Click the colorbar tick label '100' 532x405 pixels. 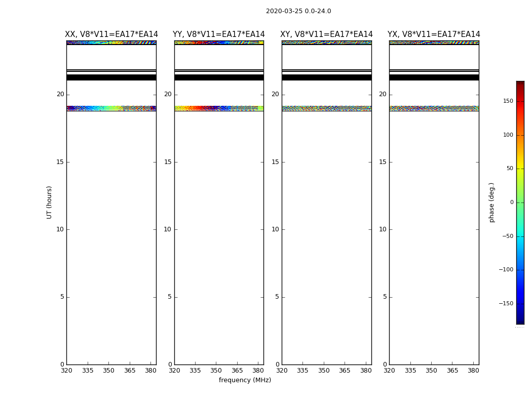click(x=508, y=135)
